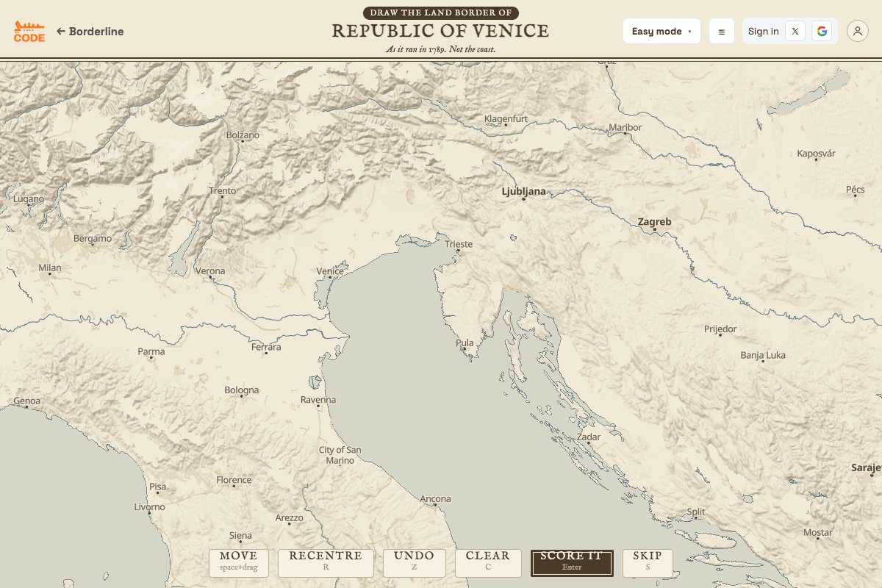Open the Easy mode difficulty dropdown
Image resolution: width=882 pixels, height=588 pixels.
coord(661,31)
